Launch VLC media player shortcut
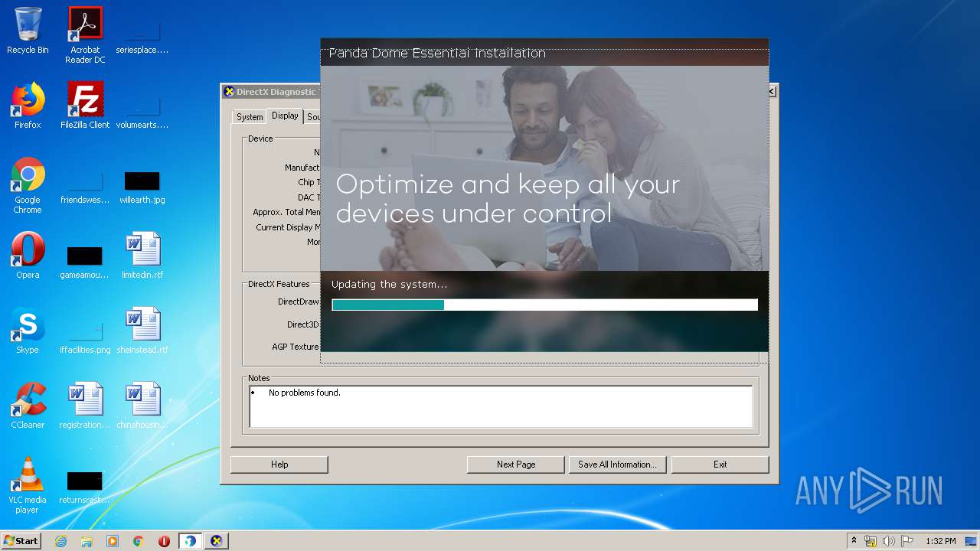 pyautogui.click(x=28, y=485)
